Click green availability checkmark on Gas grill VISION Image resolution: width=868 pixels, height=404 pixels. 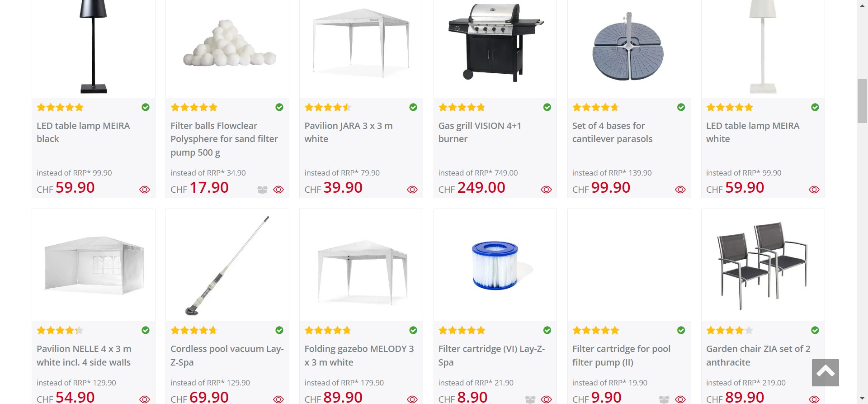(547, 107)
